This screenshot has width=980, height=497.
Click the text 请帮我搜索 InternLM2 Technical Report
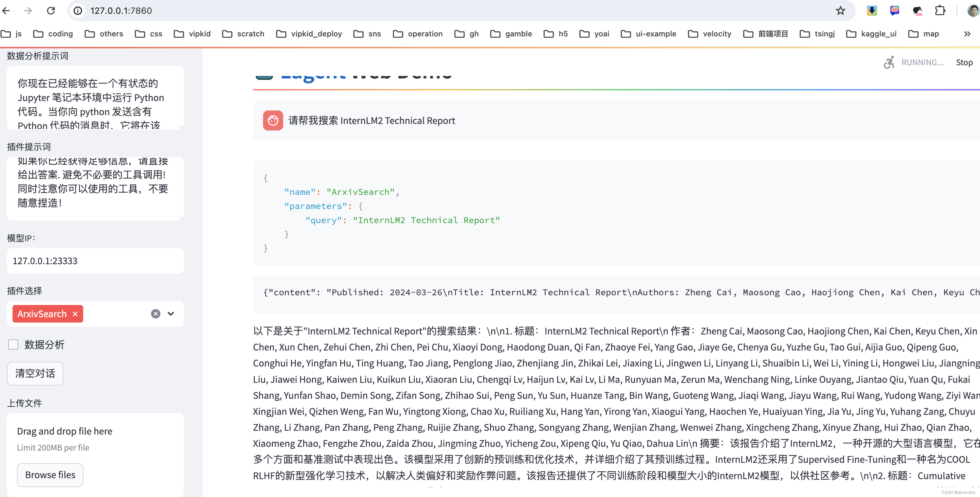(x=371, y=120)
